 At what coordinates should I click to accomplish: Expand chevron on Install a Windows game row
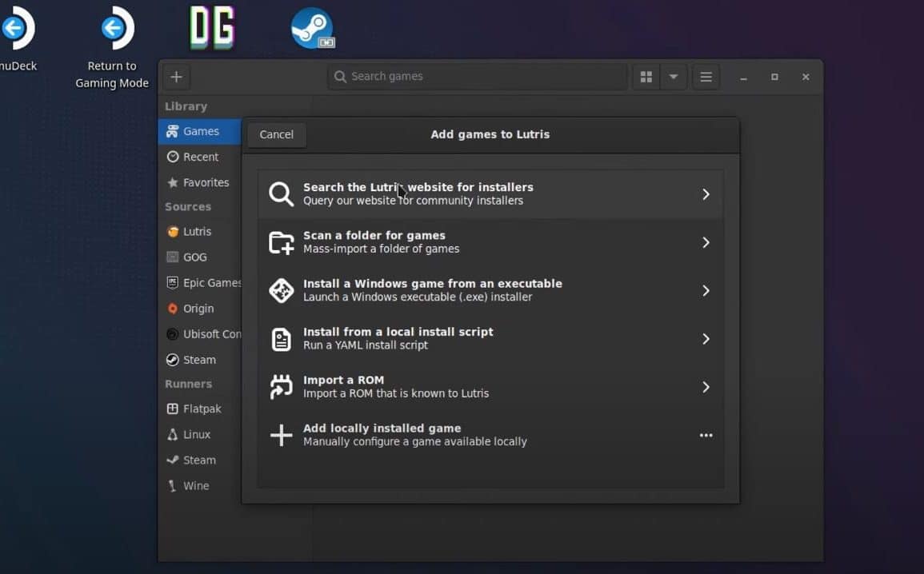706,290
